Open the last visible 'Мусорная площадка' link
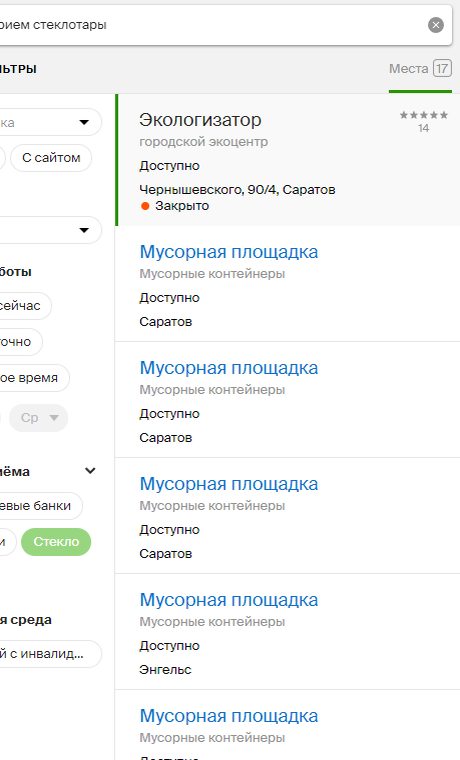Screen dimensions: 460x760 pos(229,716)
